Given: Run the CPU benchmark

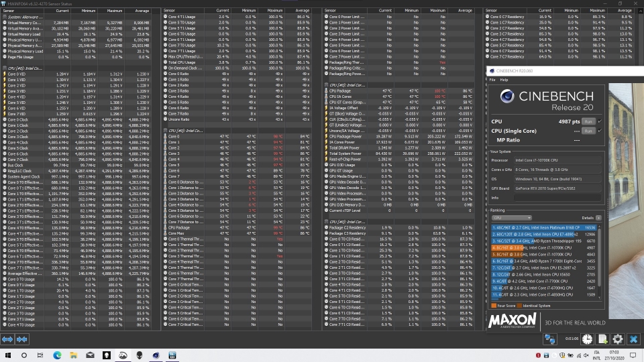Looking at the screenshot, I should (x=588, y=121).
